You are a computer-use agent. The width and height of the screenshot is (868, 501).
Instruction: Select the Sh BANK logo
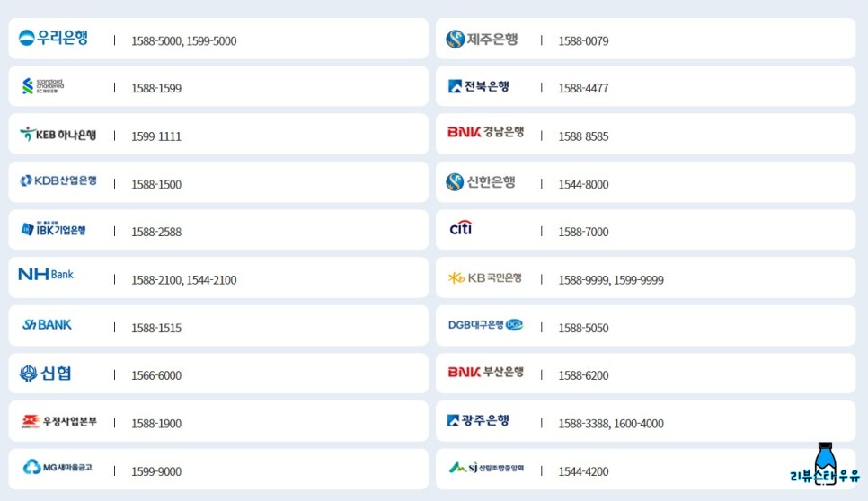47,325
